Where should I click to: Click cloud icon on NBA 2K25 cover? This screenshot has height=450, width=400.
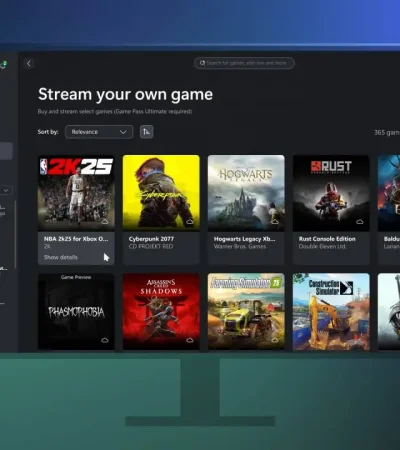[x=105, y=222]
